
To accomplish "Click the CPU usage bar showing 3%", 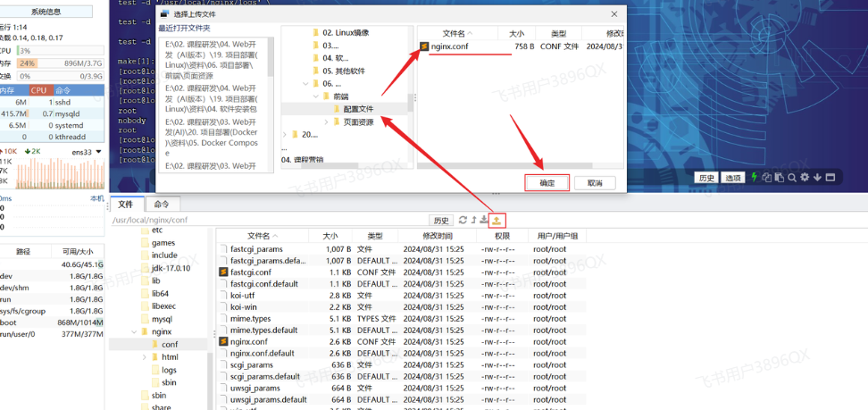I will coord(60,50).
